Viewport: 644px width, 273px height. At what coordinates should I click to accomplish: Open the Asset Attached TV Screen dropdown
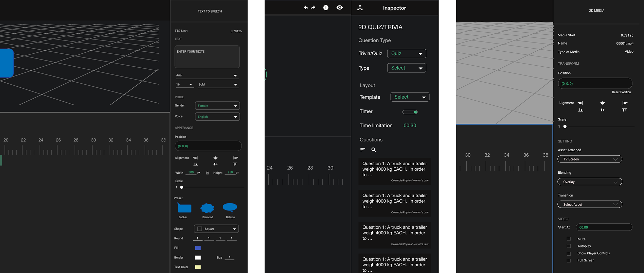[x=590, y=159]
